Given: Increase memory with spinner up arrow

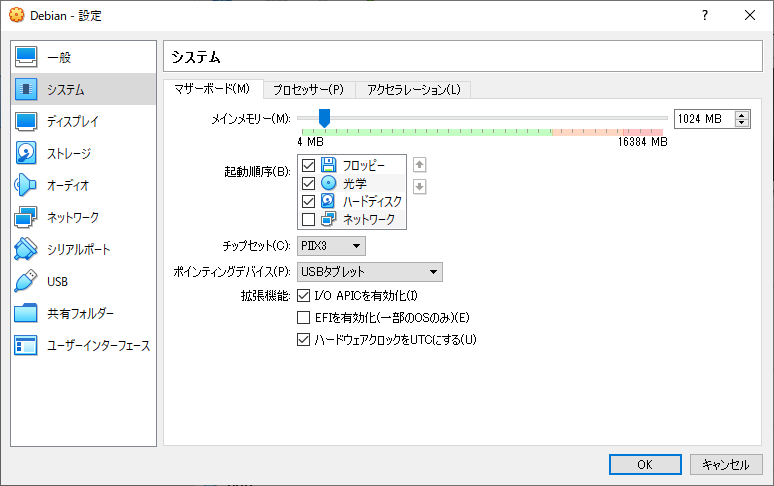Looking at the screenshot, I should pos(741,115).
